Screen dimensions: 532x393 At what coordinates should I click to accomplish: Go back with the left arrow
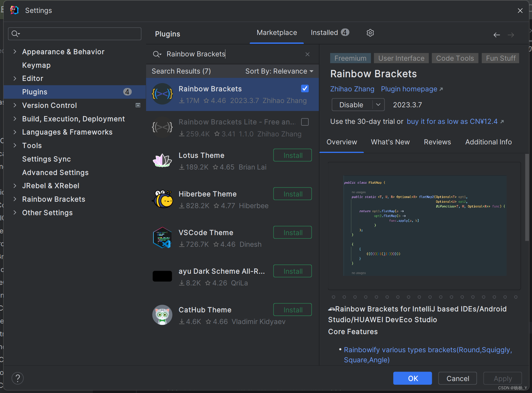coord(497,35)
